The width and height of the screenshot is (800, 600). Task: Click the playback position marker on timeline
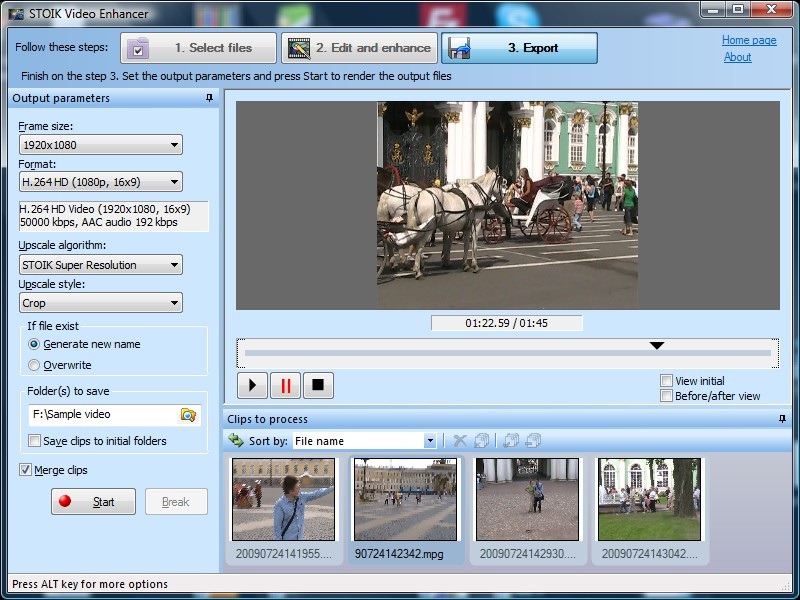(x=657, y=345)
